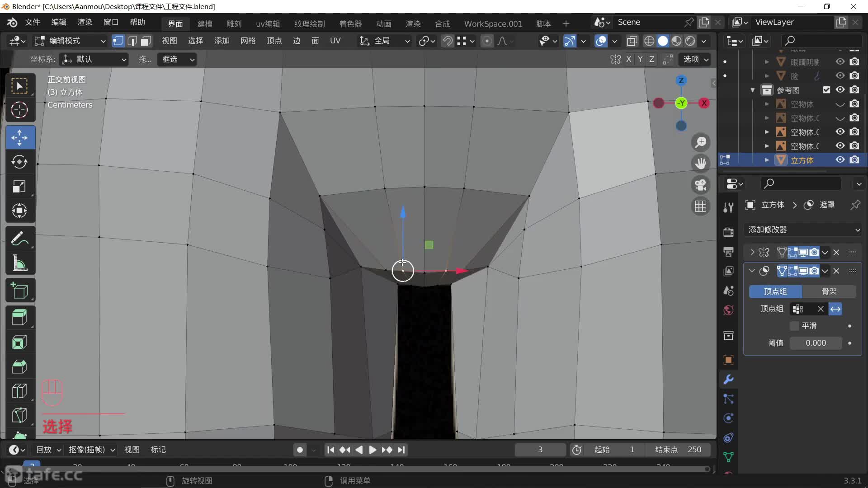Activate the 3D Cursor tool
Screen dimensions: 868x488
coord(19,110)
